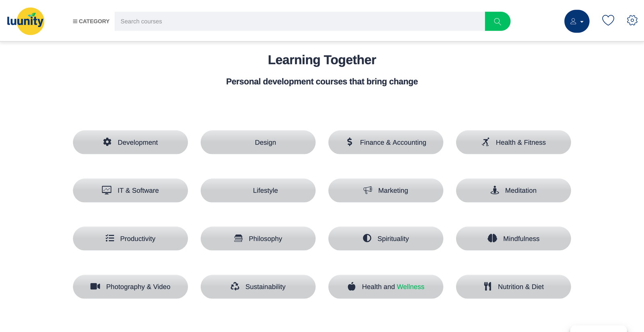
Task: Open the wishlist heart icon
Action: (608, 20)
